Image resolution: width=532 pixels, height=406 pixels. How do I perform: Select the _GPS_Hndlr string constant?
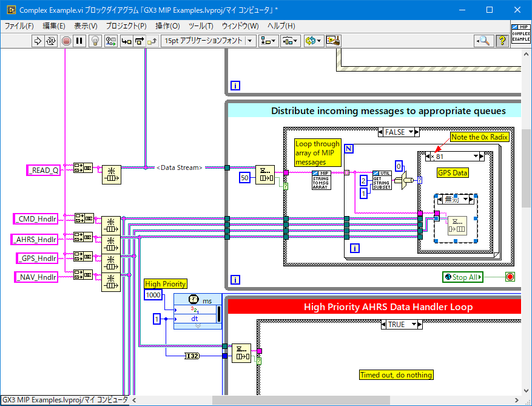(x=37, y=259)
